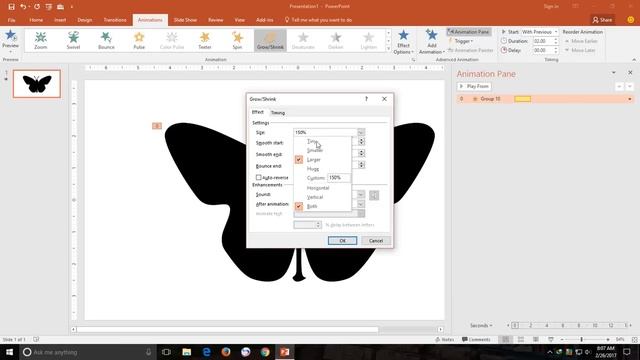The width and height of the screenshot is (640, 360).
Task: Click the yellow Group 10 timing bar
Action: point(522,99)
